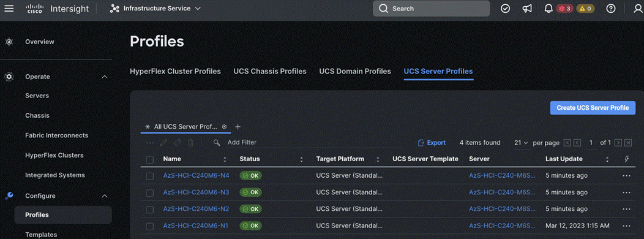Open Templates in the sidebar
644x239 pixels.
click(41, 235)
